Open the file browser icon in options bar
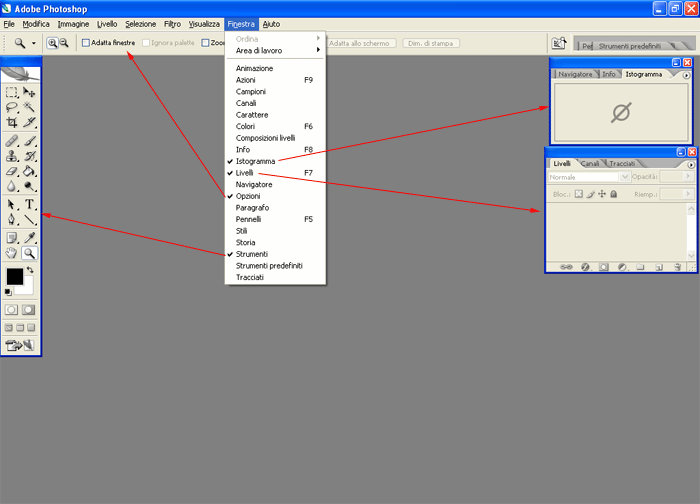700x504 pixels. tap(559, 43)
